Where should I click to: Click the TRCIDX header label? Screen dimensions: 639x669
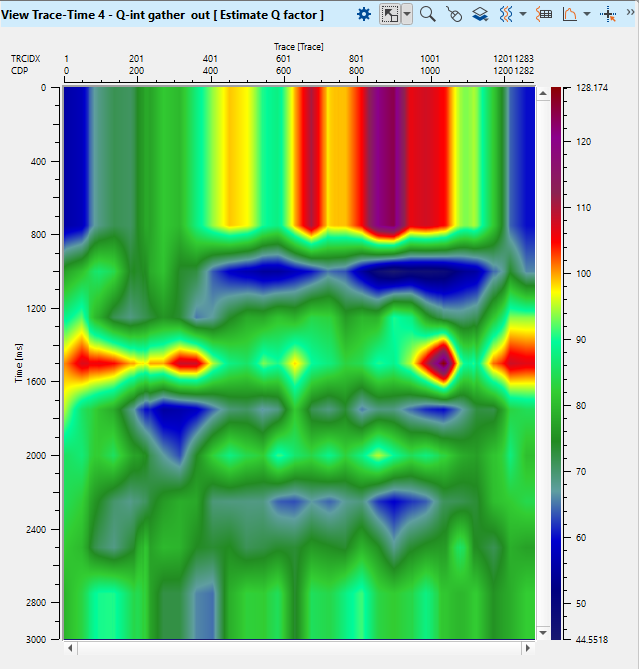pyautogui.click(x=26, y=59)
